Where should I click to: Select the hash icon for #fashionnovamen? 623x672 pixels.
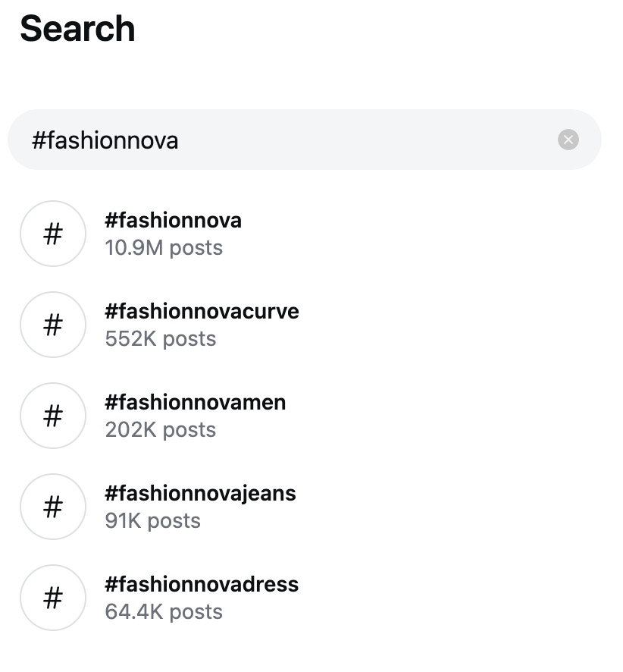pos(53,416)
